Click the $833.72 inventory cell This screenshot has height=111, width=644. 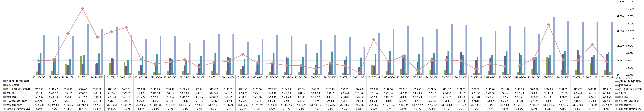tap(447, 97)
